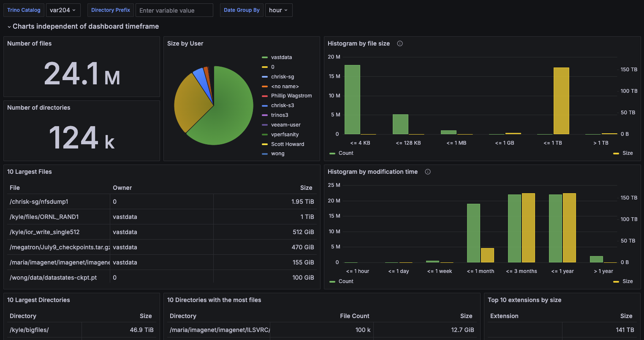Toggle <no name> series in pie legend
Viewport: 644px width, 340px height.
[285, 86]
